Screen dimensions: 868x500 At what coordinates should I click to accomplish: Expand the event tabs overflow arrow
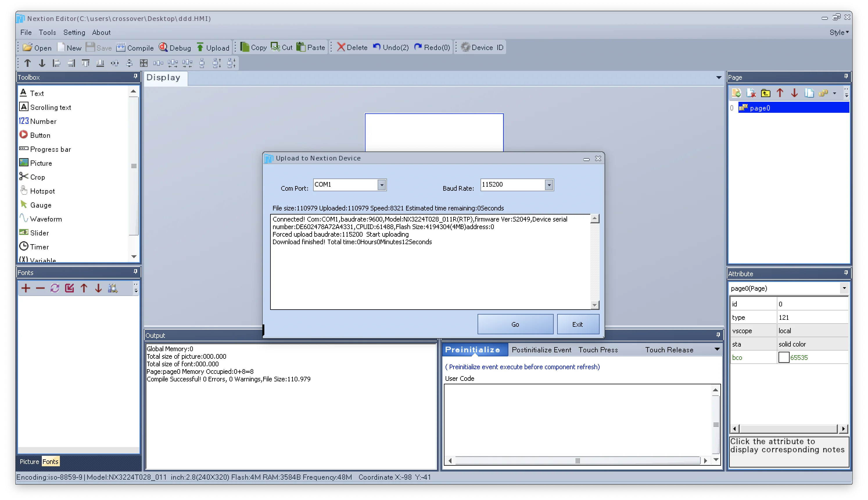coord(717,349)
